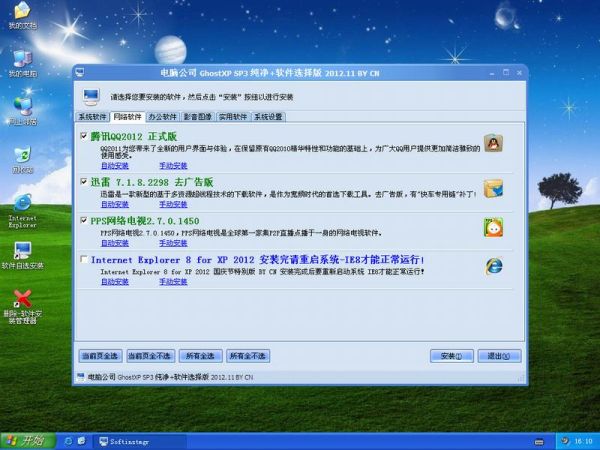
Task: Open the 影音图像 tab
Action: [x=198, y=116]
